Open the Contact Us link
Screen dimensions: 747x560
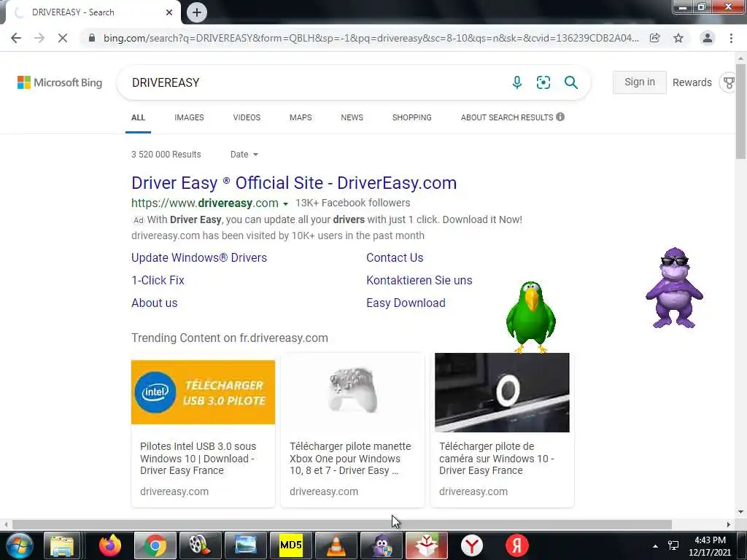395,257
